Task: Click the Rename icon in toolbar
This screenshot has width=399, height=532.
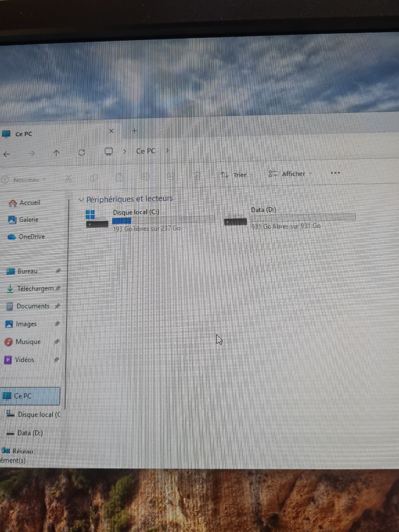Action: pos(145,176)
